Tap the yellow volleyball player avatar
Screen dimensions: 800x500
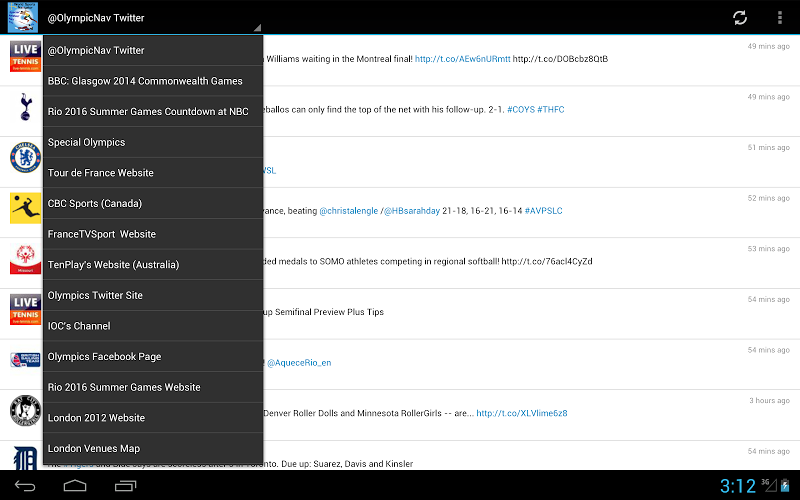[x=24, y=208]
